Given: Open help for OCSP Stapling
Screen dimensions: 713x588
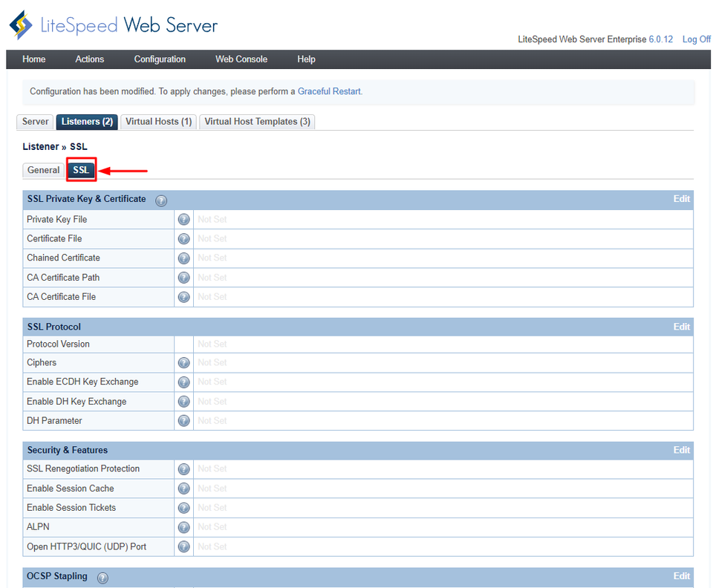Looking at the screenshot, I should pyautogui.click(x=102, y=577).
